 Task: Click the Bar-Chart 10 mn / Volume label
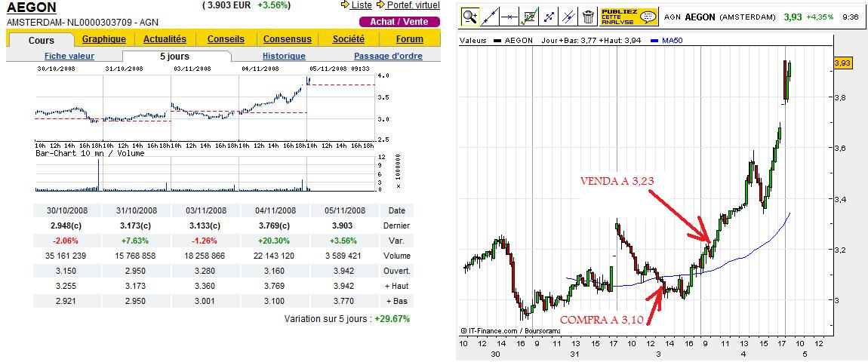click(90, 153)
